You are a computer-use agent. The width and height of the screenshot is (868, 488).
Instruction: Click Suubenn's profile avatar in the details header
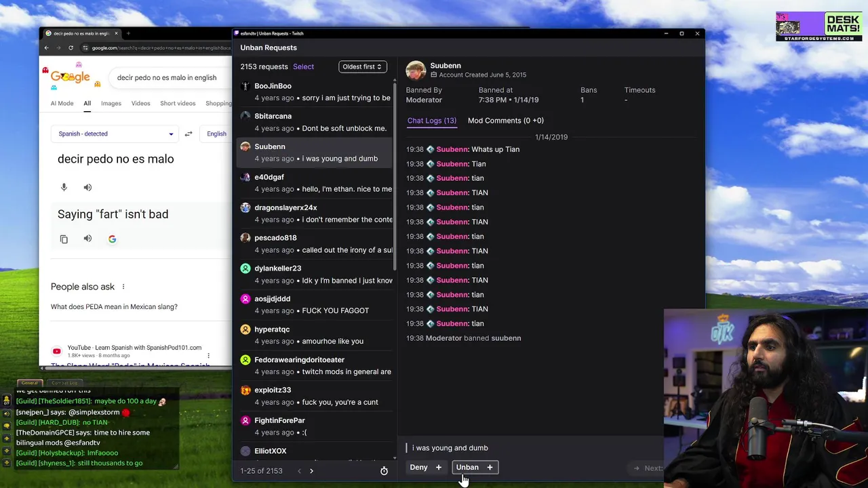click(x=416, y=70)
